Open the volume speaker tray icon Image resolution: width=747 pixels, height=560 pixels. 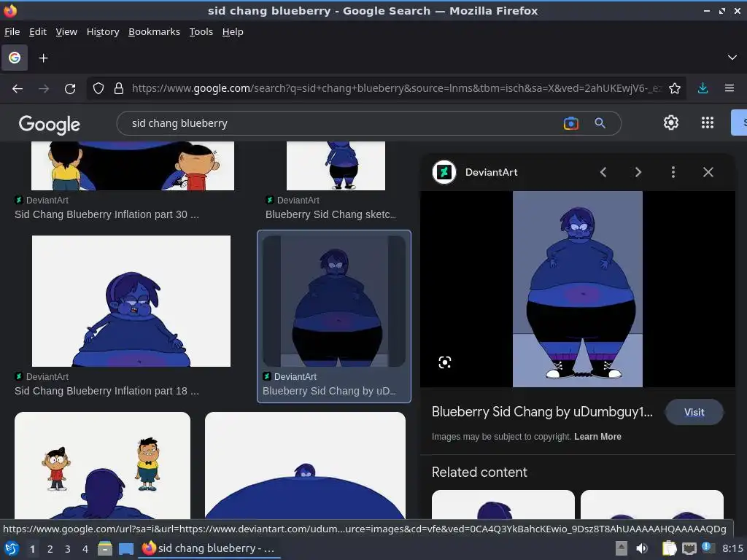[x=642, y=548]
